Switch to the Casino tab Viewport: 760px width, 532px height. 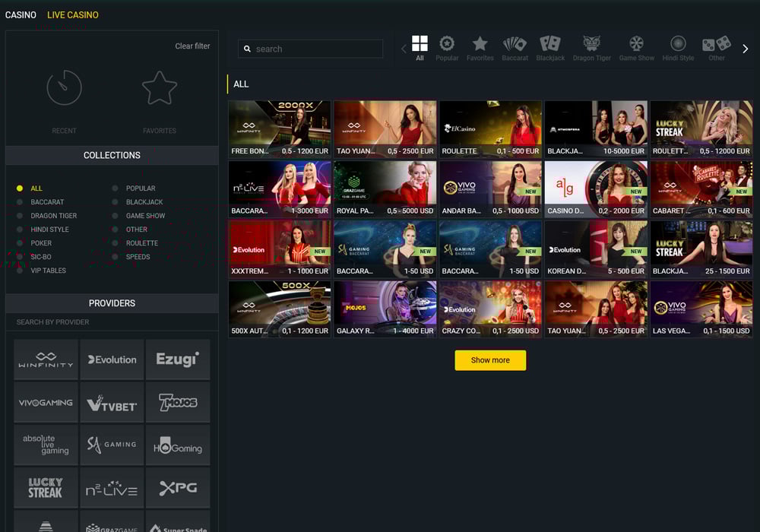click(x=21, y=14)
